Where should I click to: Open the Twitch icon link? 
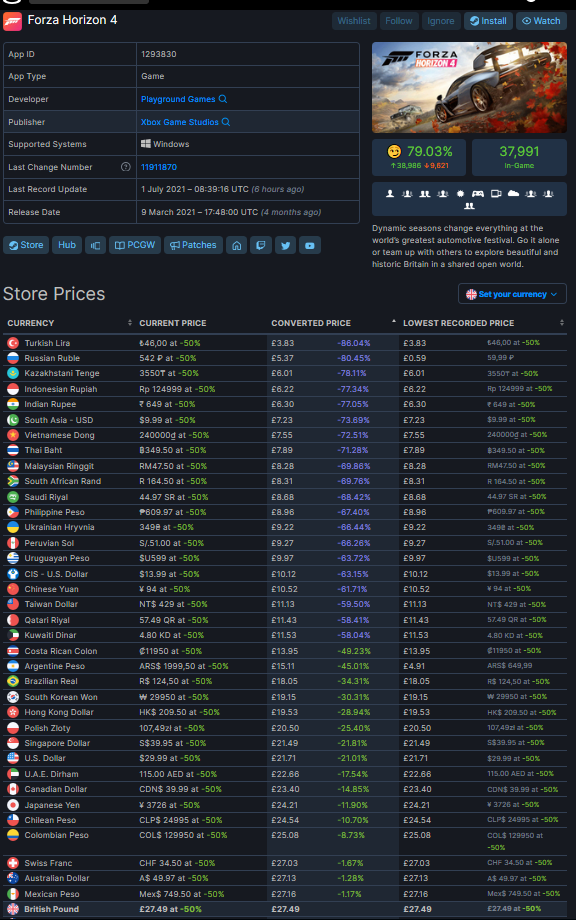point(261,245)
